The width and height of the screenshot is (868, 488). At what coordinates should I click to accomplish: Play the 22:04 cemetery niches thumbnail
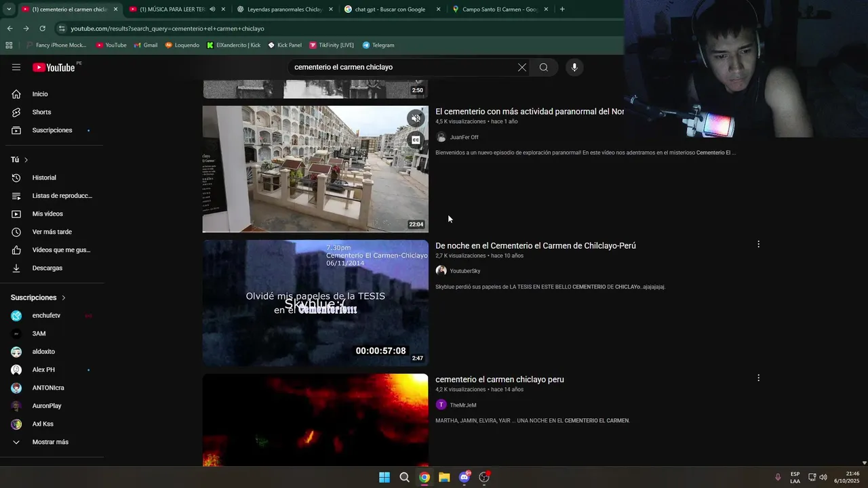[x=315, y=169]
